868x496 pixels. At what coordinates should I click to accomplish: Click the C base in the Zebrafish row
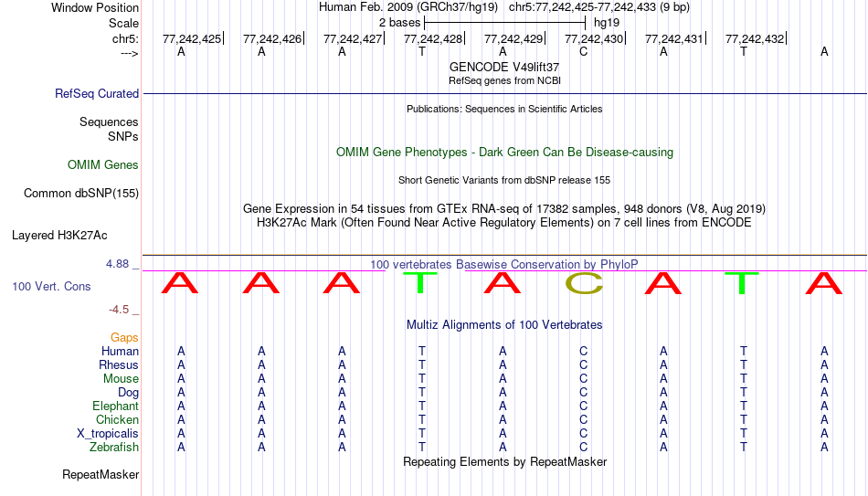pos(583,448)
